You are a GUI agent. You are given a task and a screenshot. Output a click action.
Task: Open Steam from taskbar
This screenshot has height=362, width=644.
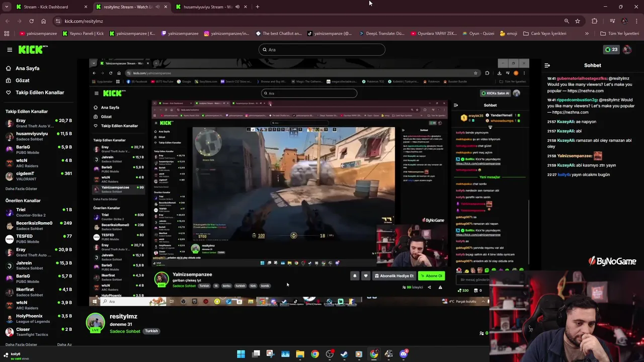pyautogui.click(x=344, y=354)
